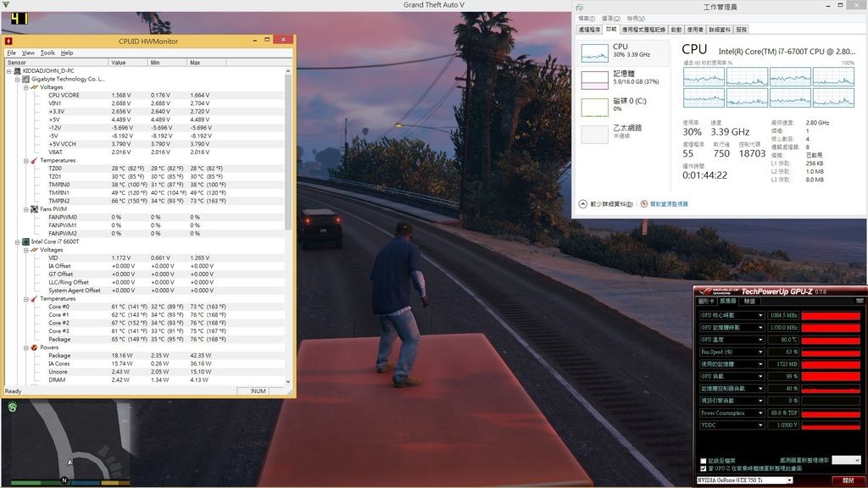The height and width of the screenshot is (488, 868).
Task: Open the resource monitor link
Action: [x=669, y=203]
